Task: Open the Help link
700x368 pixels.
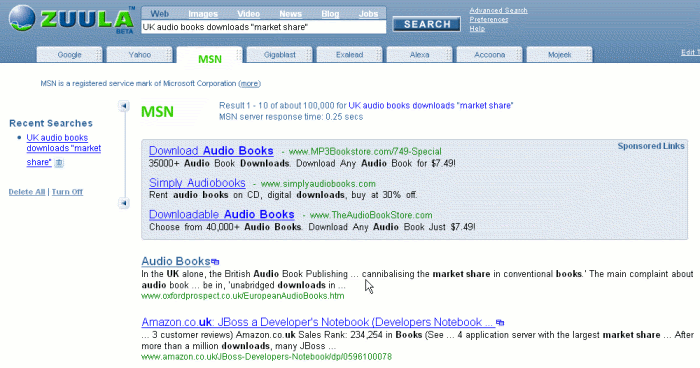Action: point(477,29)
